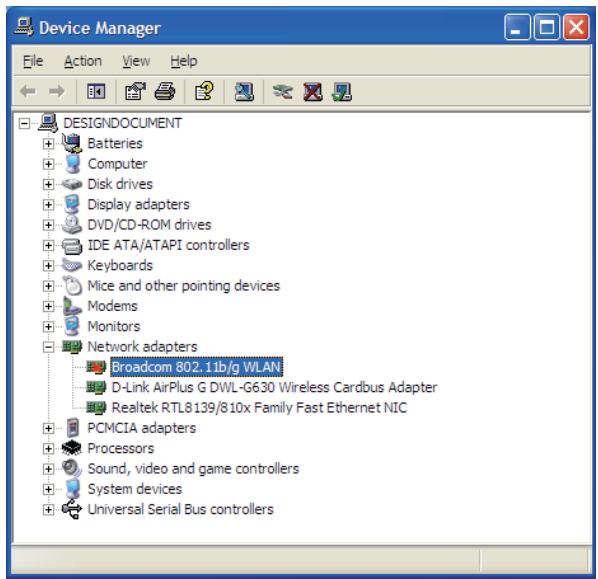Click the Modems category icon
Screen dimensions: 598x579
pos(72,306)
